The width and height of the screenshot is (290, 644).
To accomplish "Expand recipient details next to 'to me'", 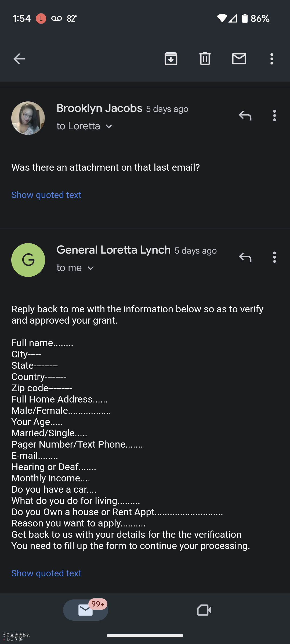I will pos(91,268).
